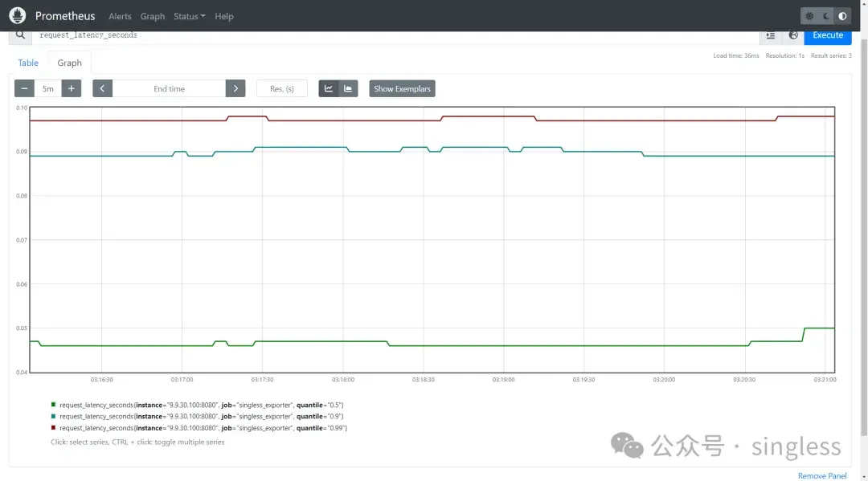Expand the Status dropdown menu
This screenshot has width=868, height=481.
[190, 16]
